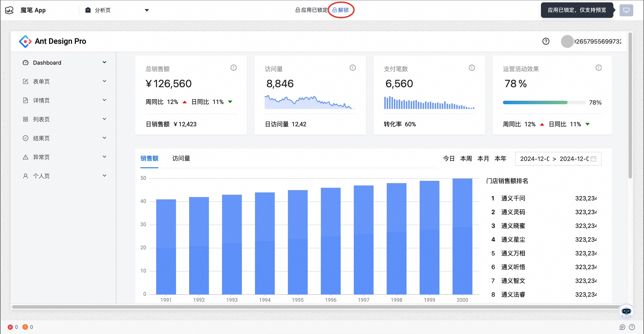Viewport: 644px width, 334px height.
Task: Expand the Dashboard menu chevron
Action: (105, 62)
